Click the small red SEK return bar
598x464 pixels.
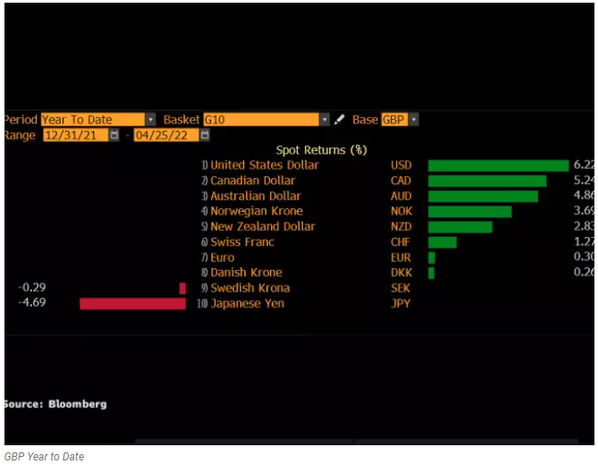coord(183,288)
